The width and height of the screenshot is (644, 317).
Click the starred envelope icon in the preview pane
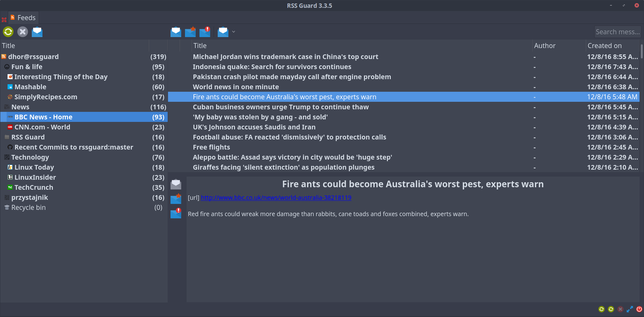[176, 199]
